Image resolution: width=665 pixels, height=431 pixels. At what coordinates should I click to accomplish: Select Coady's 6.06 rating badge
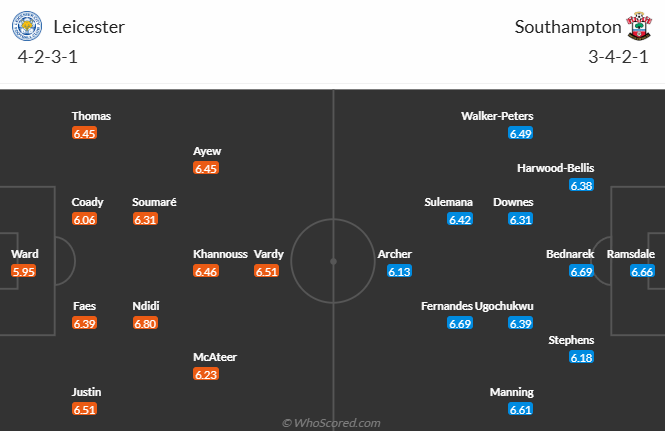pos(84,219)
